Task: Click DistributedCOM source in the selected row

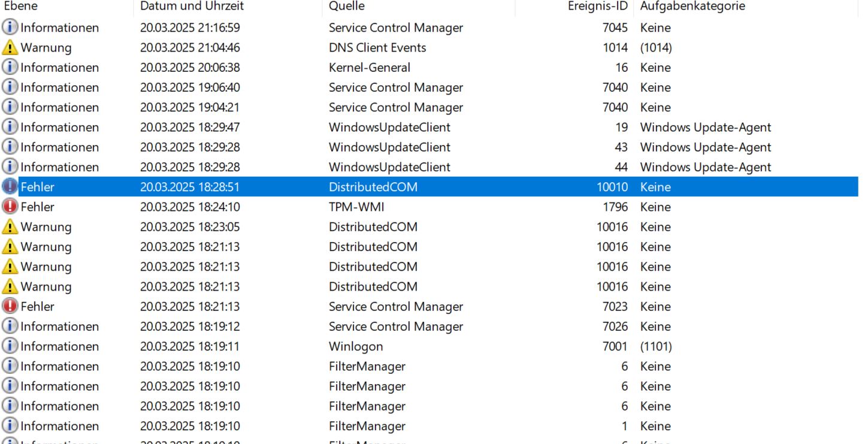Action: point(373,187)
